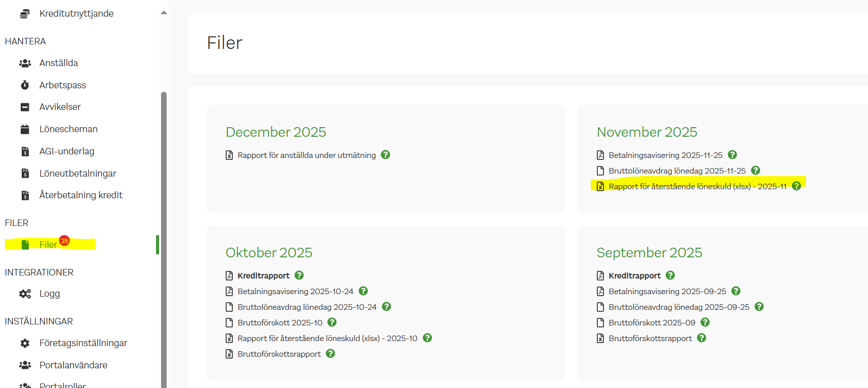Open Kreditutnyttjande in the sidebar
Screen dimensions: 868x388
76,14
